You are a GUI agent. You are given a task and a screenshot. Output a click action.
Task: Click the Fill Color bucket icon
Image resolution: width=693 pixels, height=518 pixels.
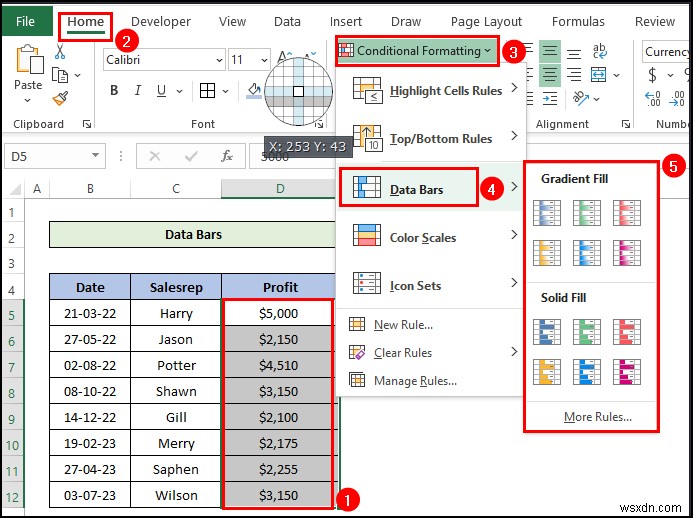[x=254, y=91]
